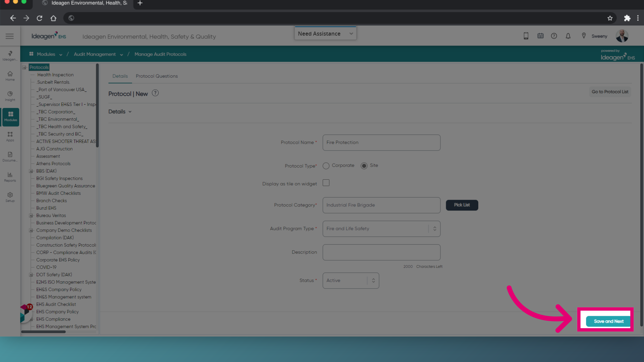Expand BBS (DAK) tree node

click(x=31, y=171)
